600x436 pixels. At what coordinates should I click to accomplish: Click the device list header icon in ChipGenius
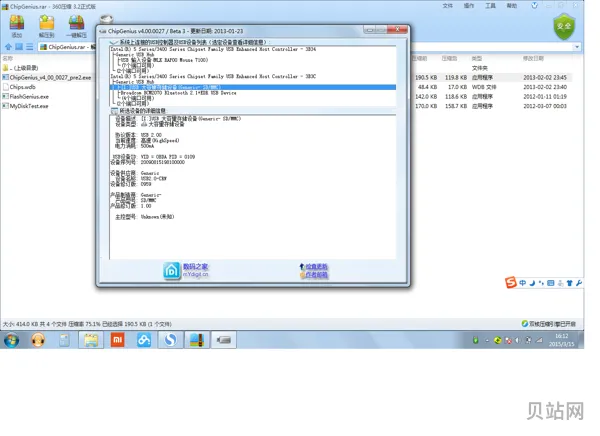click(113, 42)
